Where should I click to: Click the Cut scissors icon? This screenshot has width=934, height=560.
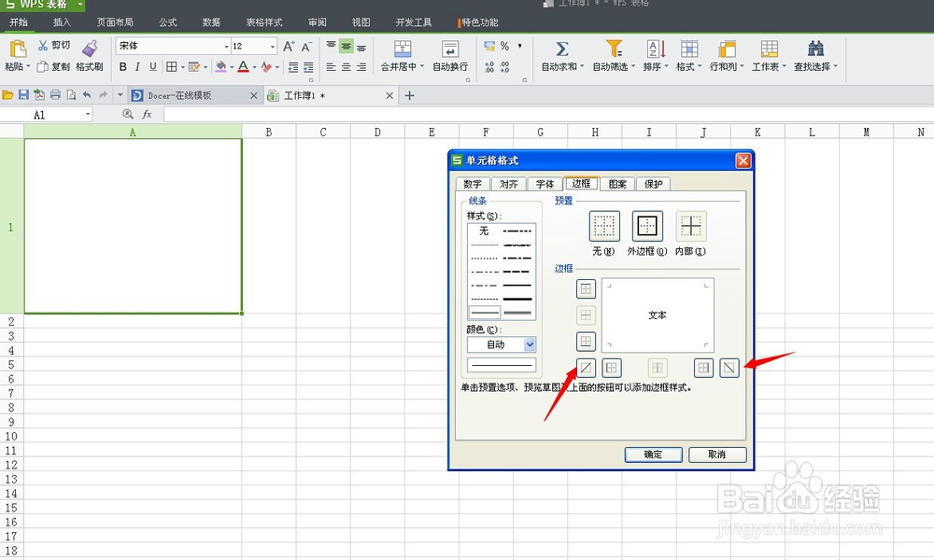click(43, 45)
